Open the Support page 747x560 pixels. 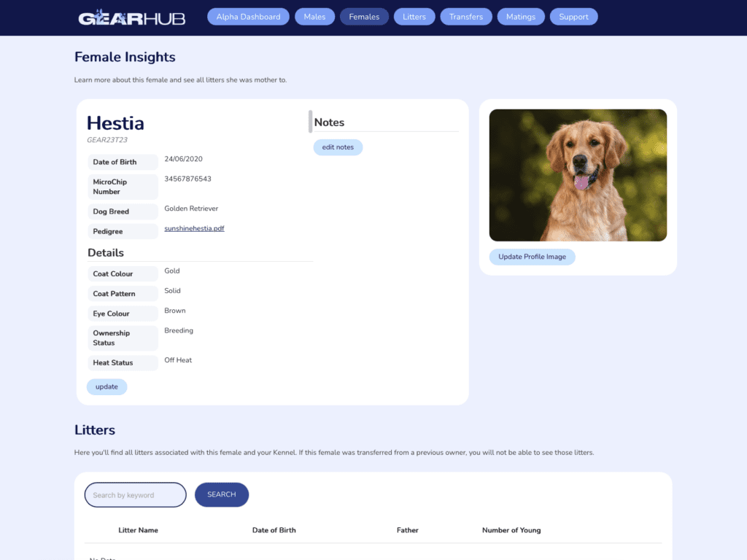[573, 17]
